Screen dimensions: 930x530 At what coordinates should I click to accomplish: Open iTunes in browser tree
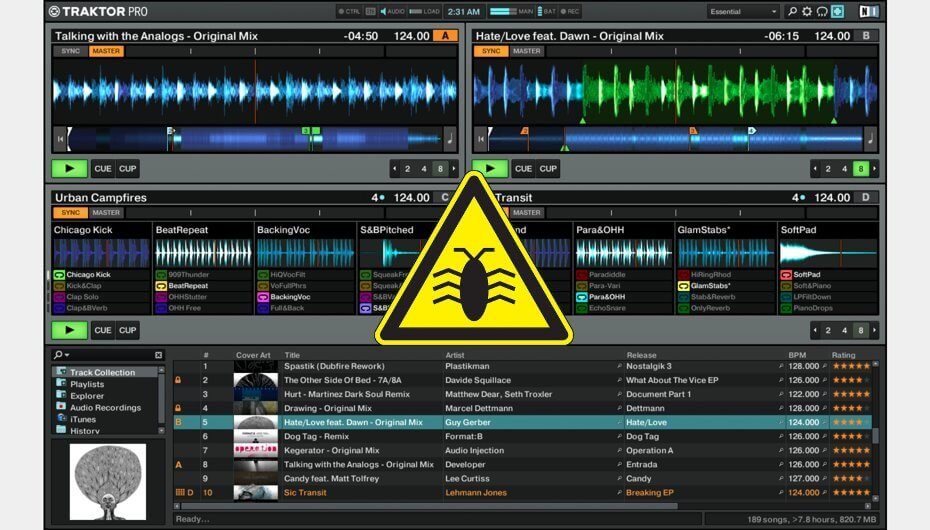coord(82,419)
